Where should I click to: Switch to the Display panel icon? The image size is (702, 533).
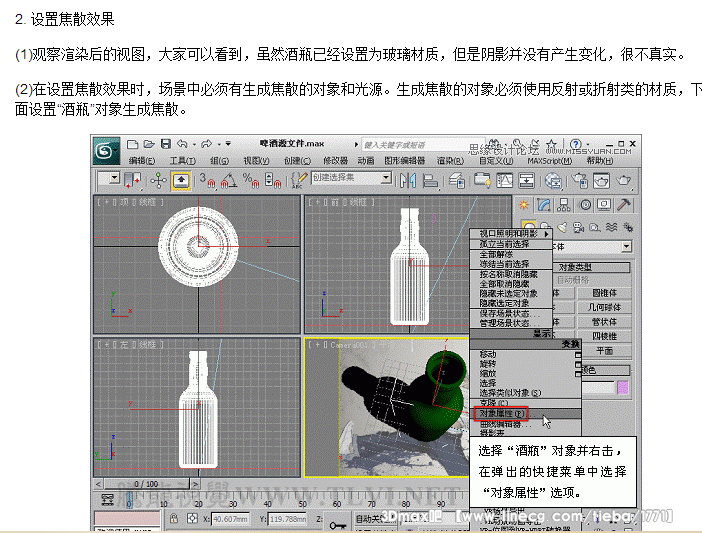[604, 205]
